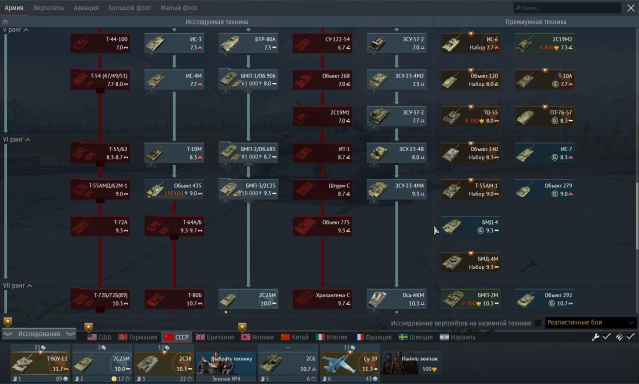Select the Объект 279 premium tank
The width and height of the screenshot is (639, 384).
(545, 190)
